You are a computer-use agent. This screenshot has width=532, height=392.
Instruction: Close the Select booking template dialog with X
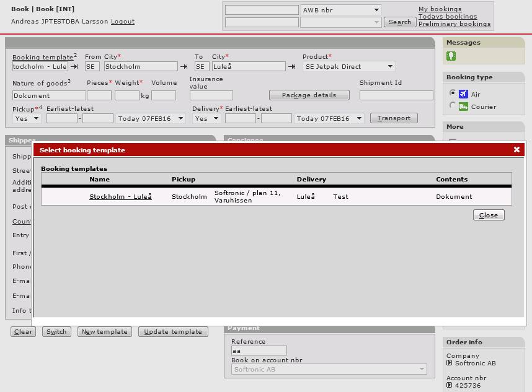[516, 150]
